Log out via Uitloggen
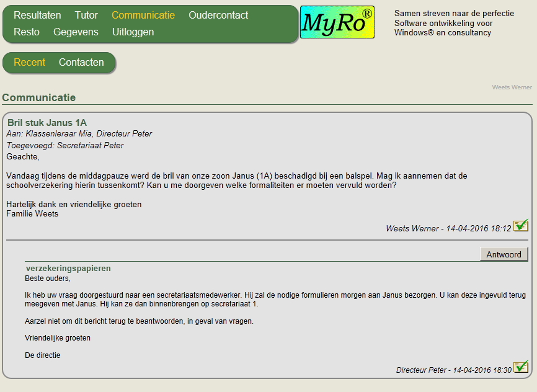The height and width of the screenshot is (392, 537). click(133, 32)
